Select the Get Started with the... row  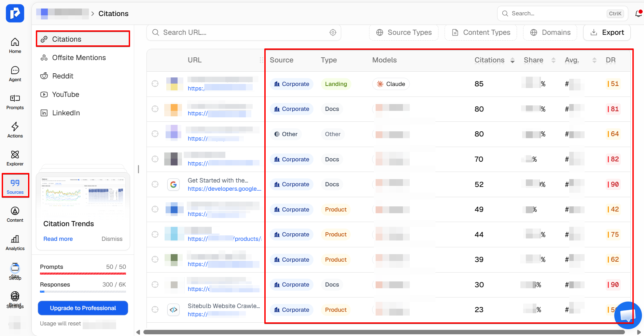tap(155, 184)
